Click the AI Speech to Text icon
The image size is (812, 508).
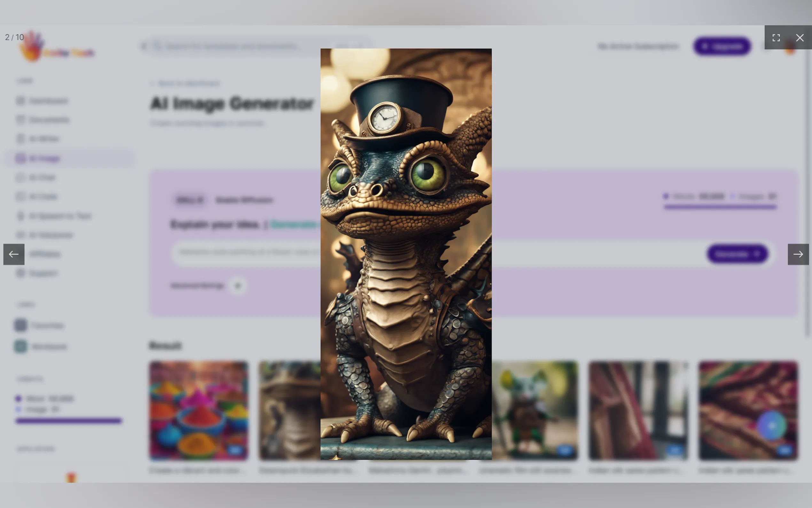pos(20,216)
